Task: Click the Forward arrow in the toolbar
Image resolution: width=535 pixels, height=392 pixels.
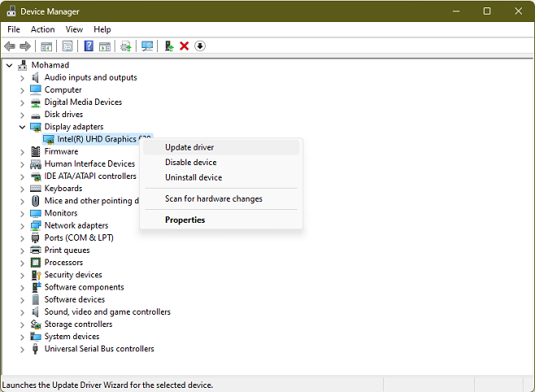Action: tap(25, 46)
